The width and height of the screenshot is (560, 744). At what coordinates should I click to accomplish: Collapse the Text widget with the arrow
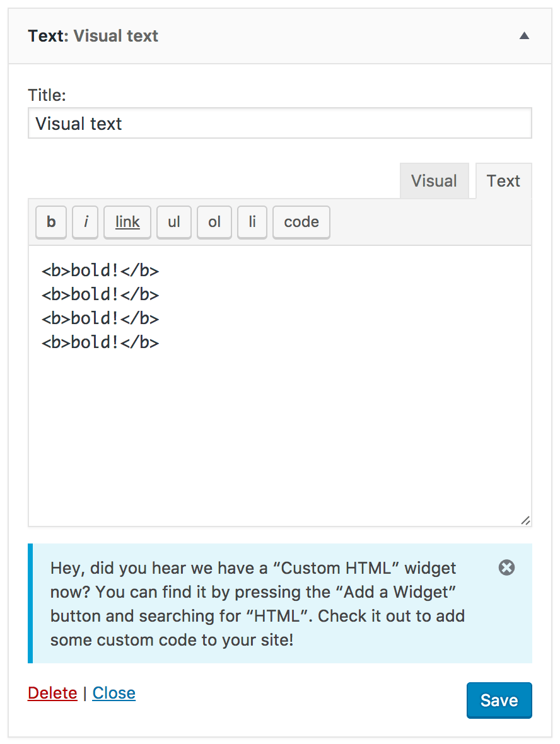(524, 36)
